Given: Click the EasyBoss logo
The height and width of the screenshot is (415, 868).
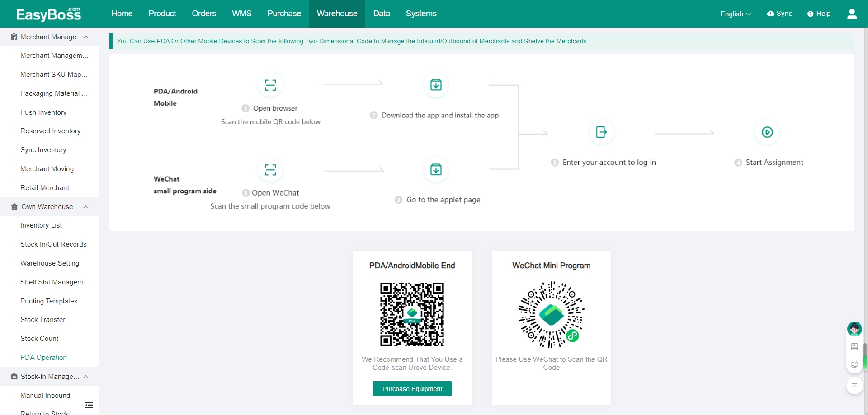Looking at the screenshot, I should 49,14.
